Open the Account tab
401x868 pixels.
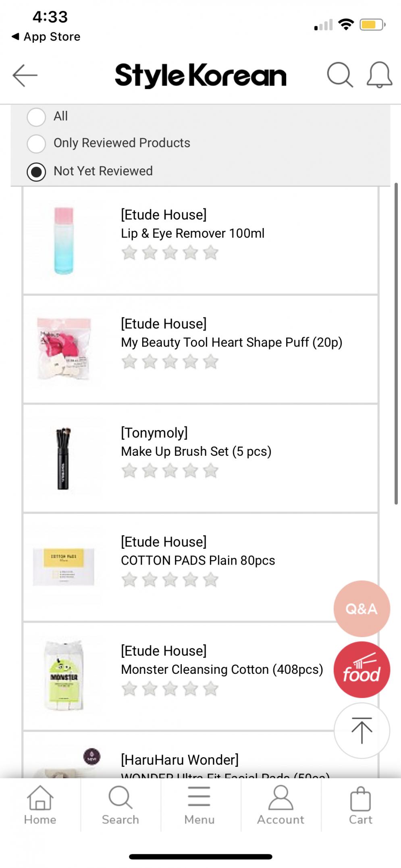coord(280,805)
